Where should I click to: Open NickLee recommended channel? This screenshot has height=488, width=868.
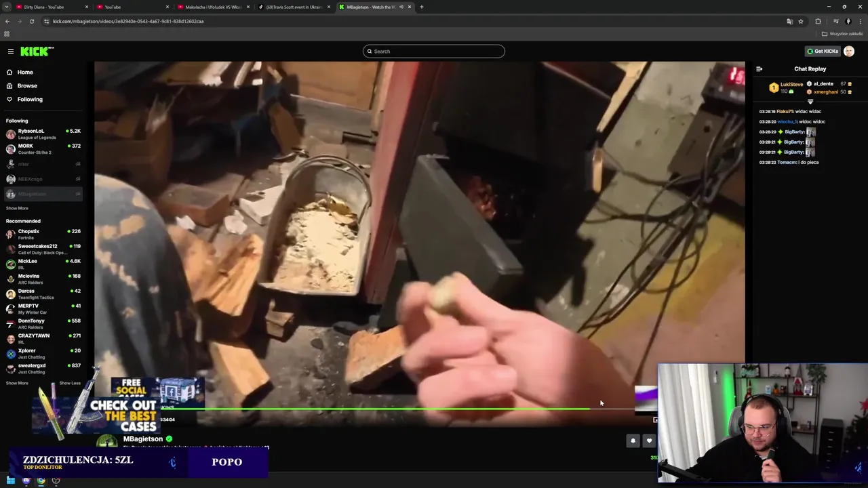(x=43, y=264)
